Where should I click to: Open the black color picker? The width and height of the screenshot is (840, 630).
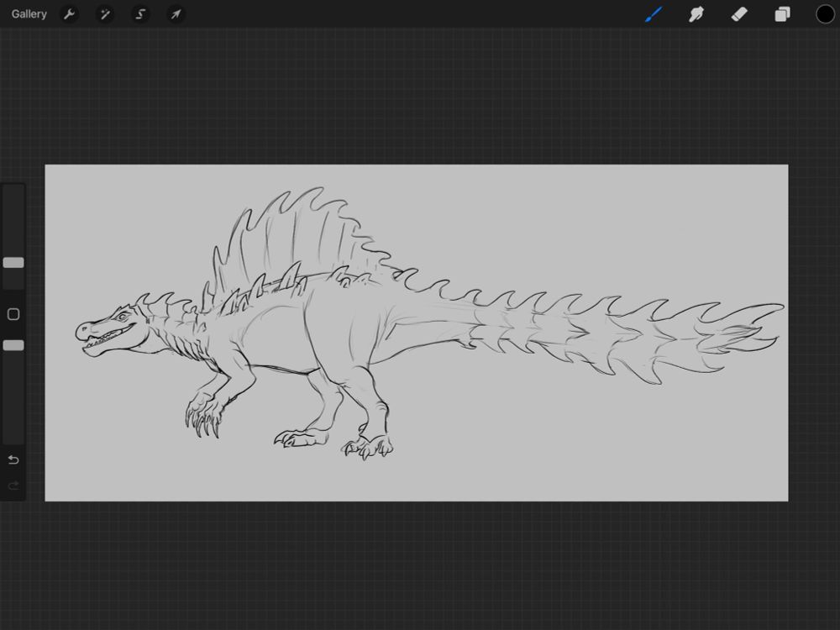(x=825, y=14)
